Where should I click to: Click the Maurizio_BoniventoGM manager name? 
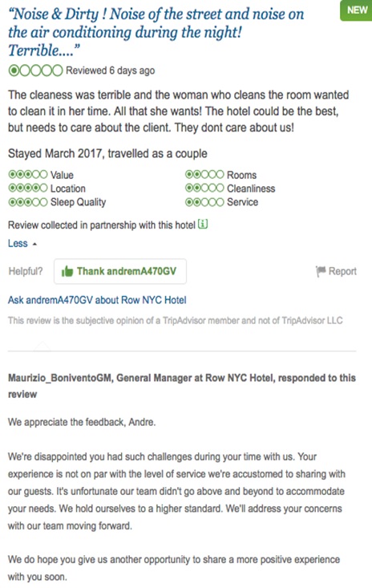coord(59,378)
